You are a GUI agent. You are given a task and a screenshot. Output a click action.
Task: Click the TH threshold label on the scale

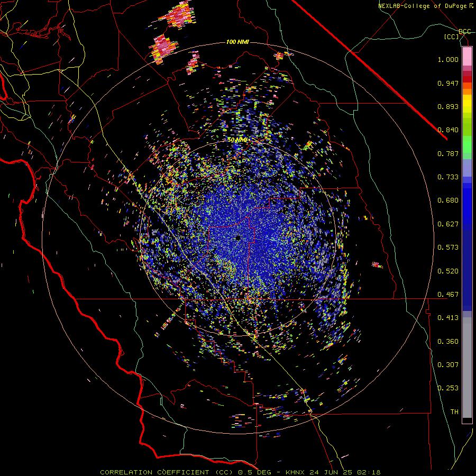pyautogui.click(x=454, y=412)
